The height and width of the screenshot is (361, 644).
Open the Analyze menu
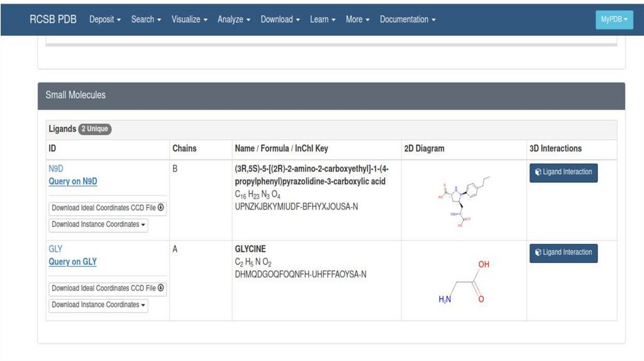[x=234, y=19]
